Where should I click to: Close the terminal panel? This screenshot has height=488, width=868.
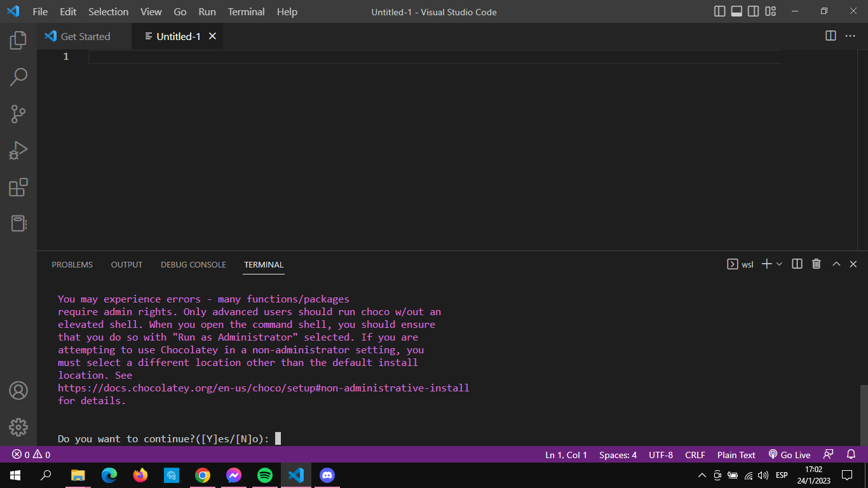pos(853,264)
